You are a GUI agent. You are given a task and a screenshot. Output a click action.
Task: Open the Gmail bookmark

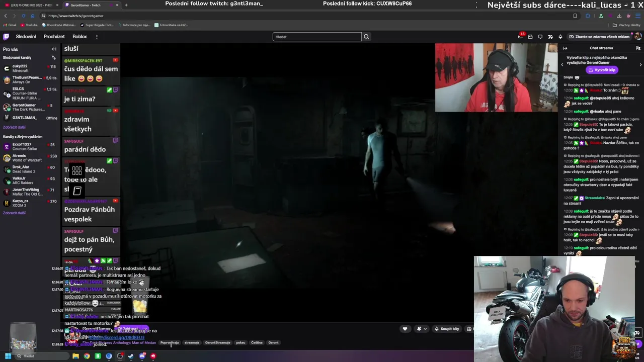10,25
